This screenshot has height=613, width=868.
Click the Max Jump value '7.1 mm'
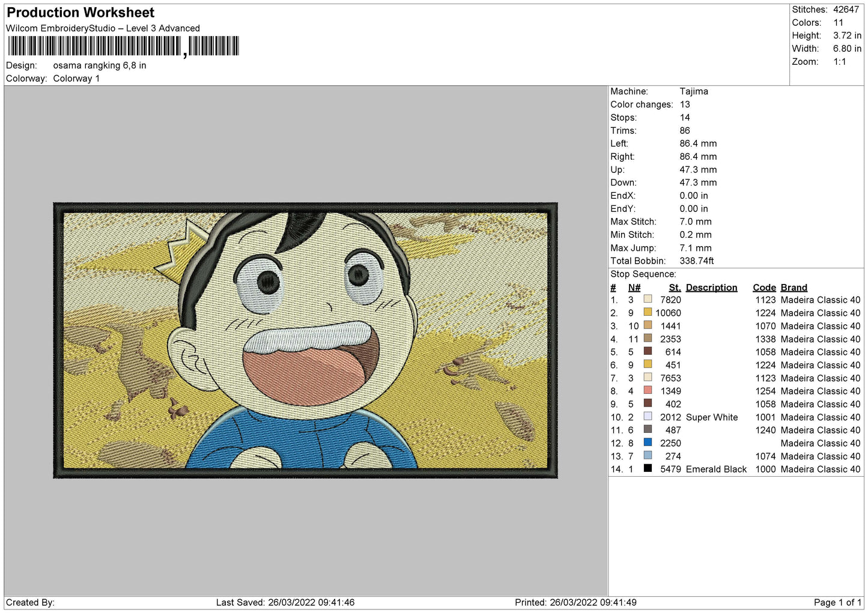tap(696, 248)
